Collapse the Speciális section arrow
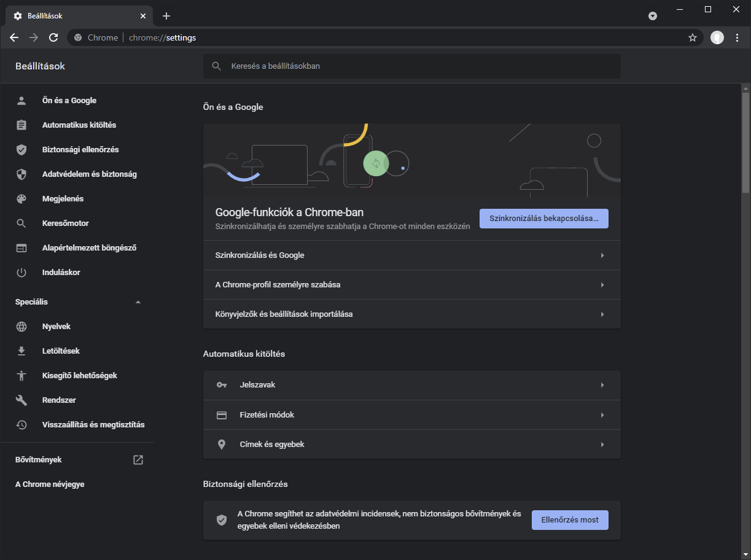The height and width of the screenshot is (560, 751). click(138, 302)
